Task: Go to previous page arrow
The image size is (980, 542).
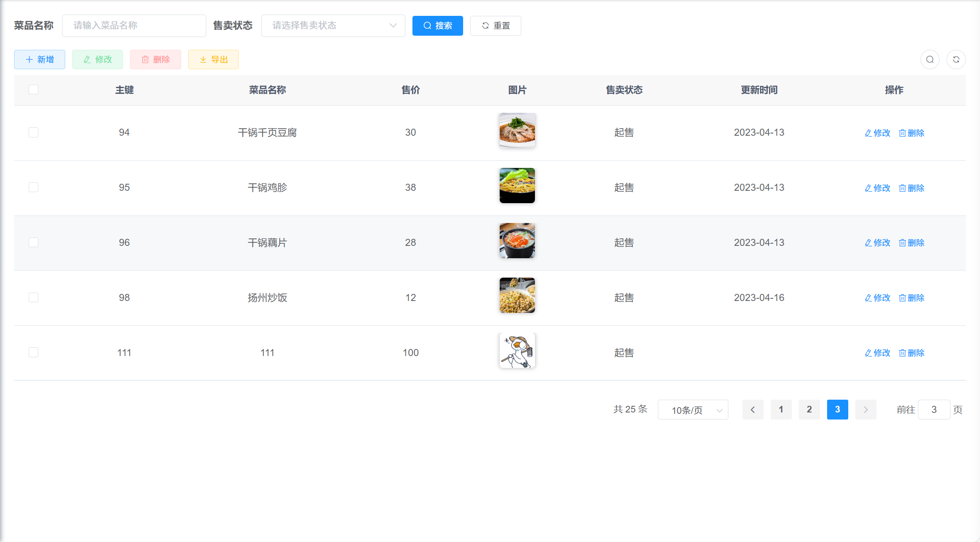Action: coord(753,410)
